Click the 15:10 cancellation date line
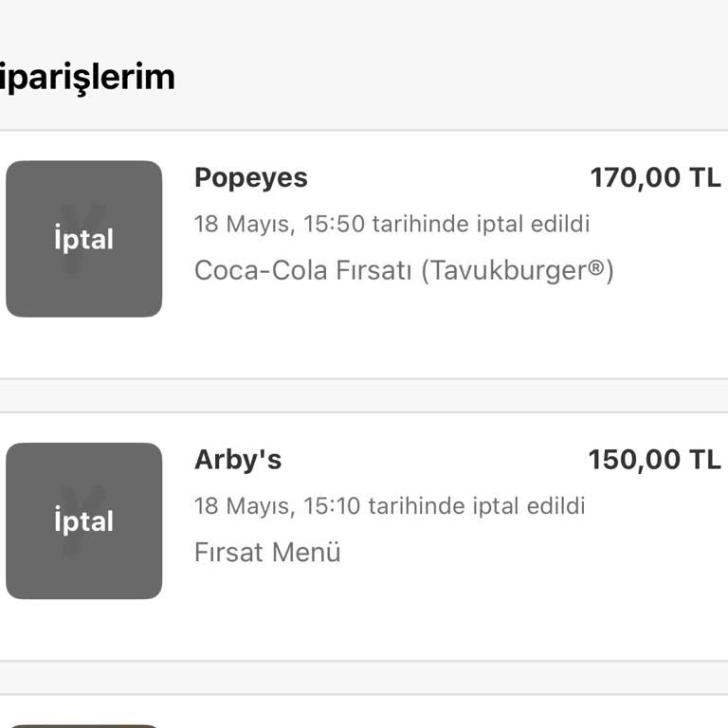728x728 pixels. tap(390, 505)
